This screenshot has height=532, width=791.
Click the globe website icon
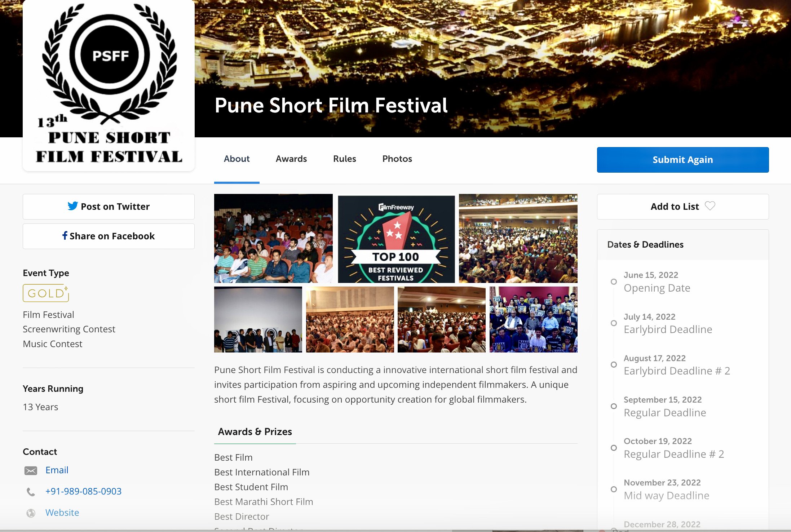pyautogui.click(x=31, y=513)
